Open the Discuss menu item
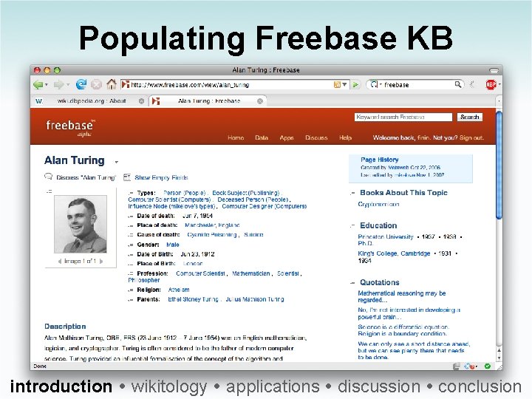 pyautogui.click(x=316, y=137)
